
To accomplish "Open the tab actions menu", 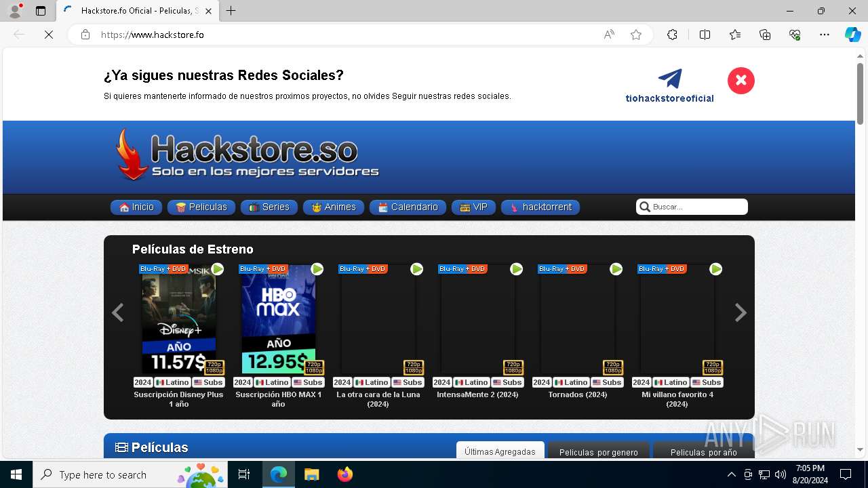I will tap(41, 11).
